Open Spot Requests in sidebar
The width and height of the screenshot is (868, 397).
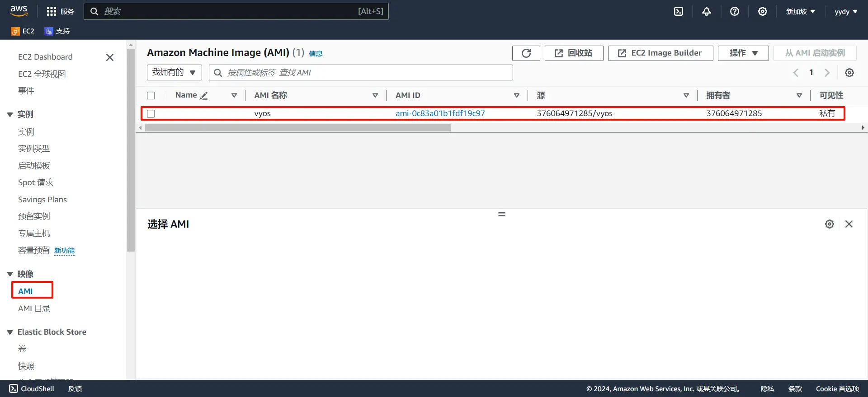36,182
